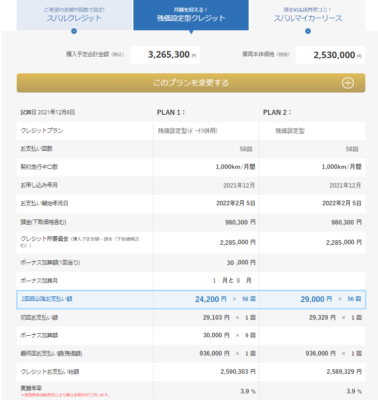Open the スバルクレジット tab

[x=75, y=15]
